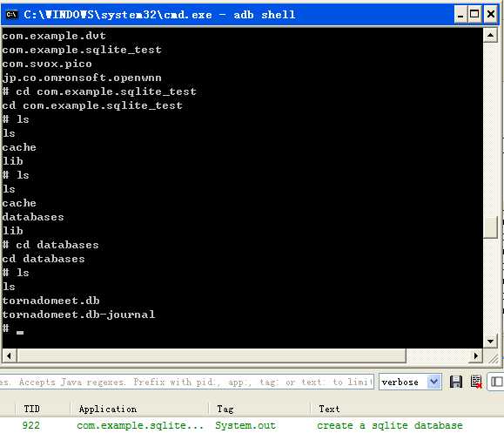
Task: Maximize the adb shell command window
Action: 474,15
